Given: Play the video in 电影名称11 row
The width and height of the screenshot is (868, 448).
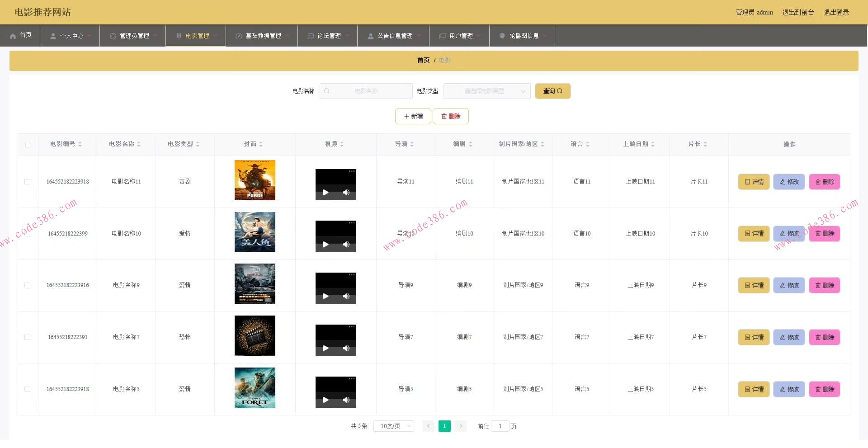Looking at the screenshot, I should 325,193.
